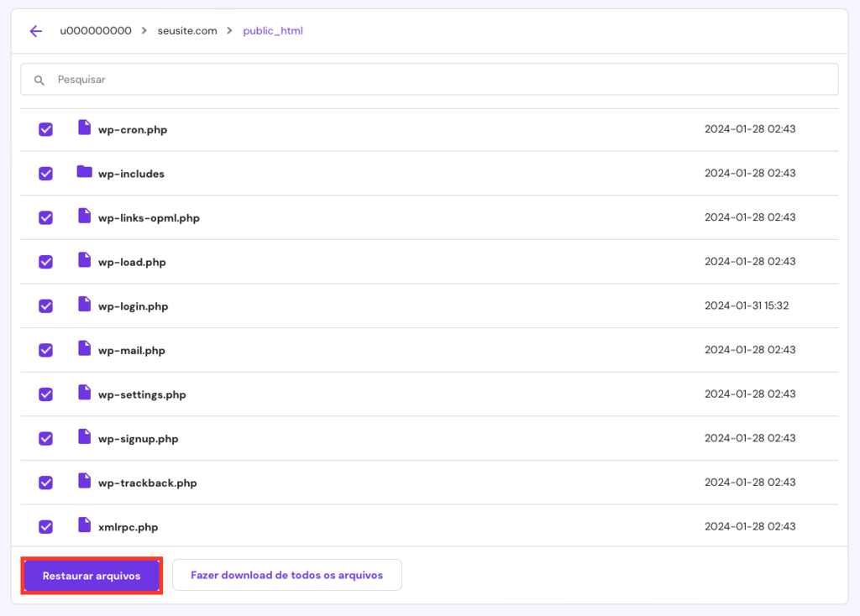This screenshot has width=860, height=616.
Task: Uncheck the wp-load.php checkbox
Action: pyautogui.click(x=45, y=261)
